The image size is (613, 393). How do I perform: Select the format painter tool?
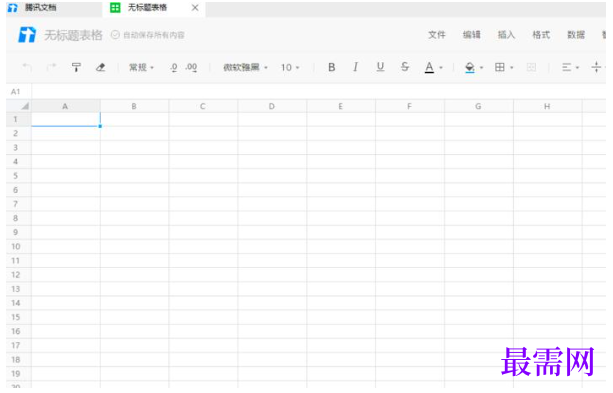click(76, 67)
